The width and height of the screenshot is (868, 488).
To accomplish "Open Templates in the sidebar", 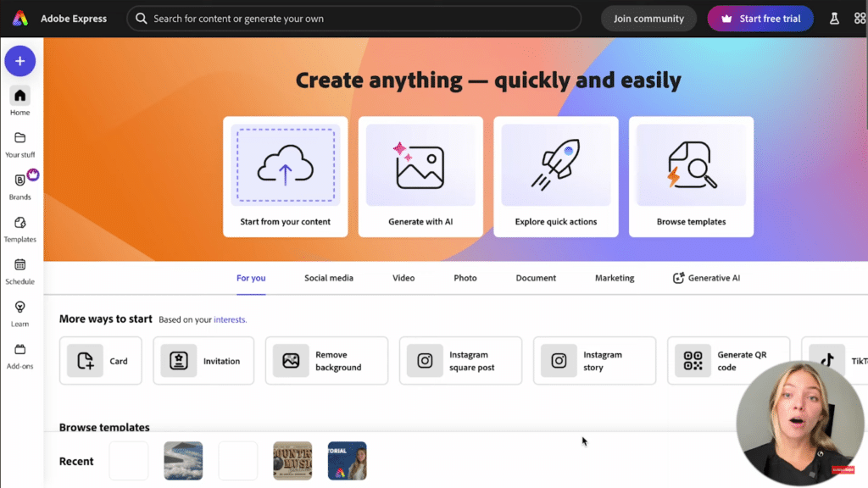I will point(20,229).
